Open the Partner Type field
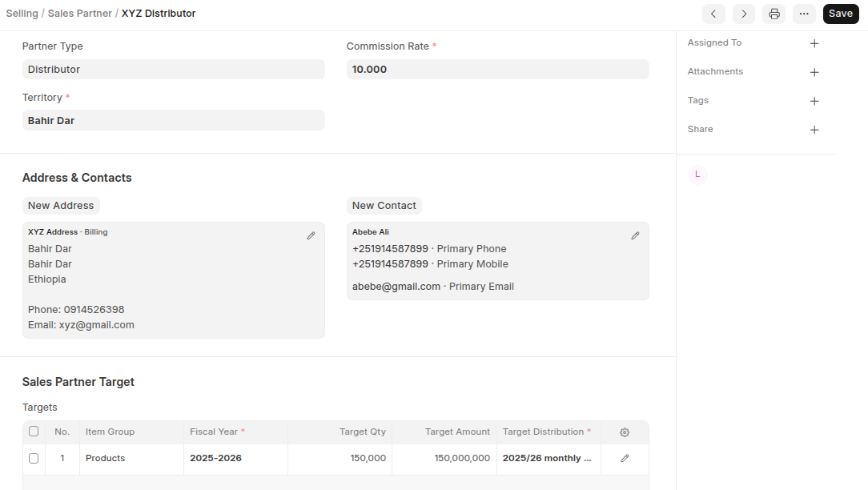This screenshot has height=490, width=868. pos(173,70)
